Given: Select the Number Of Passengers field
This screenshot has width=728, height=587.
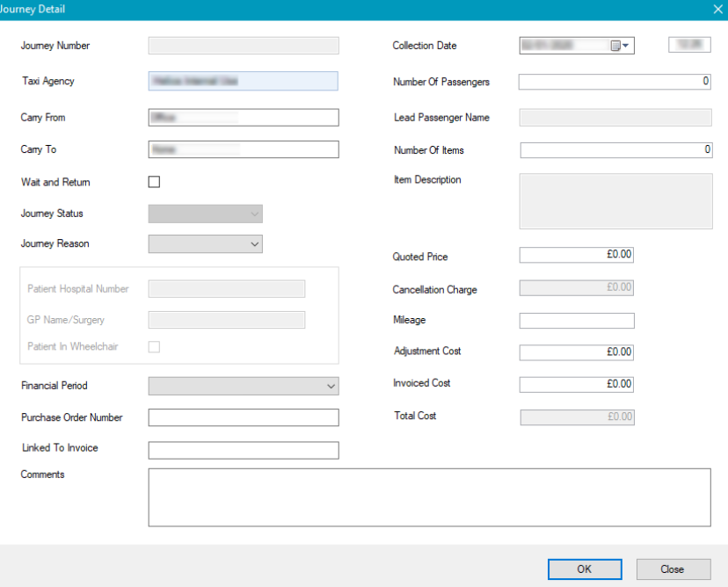Looking at the screenshot, I should [615, 82].
